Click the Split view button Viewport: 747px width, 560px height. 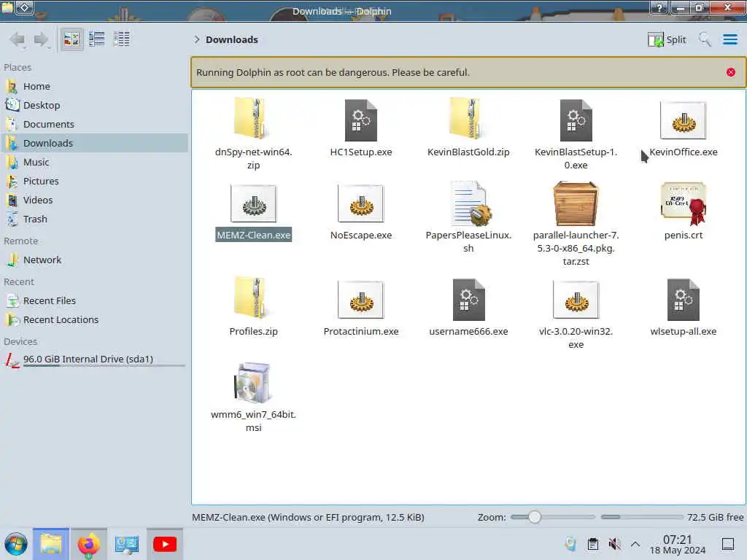pos(667,39)
